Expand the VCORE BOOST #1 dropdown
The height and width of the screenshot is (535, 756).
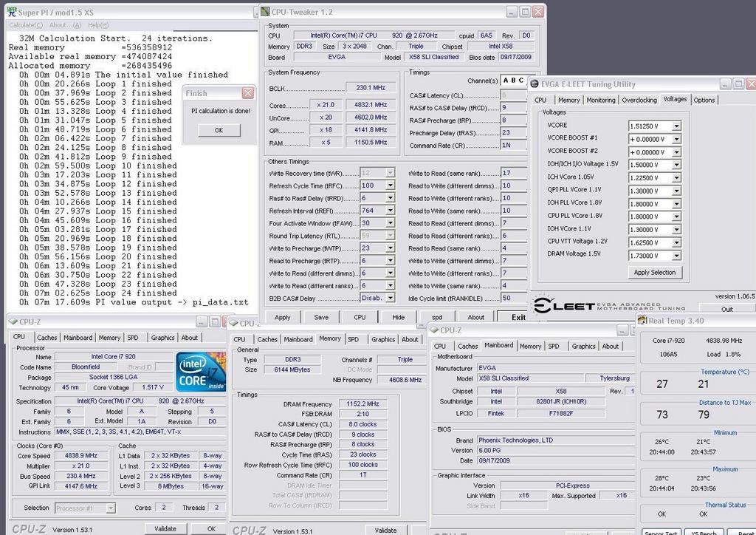676,140
